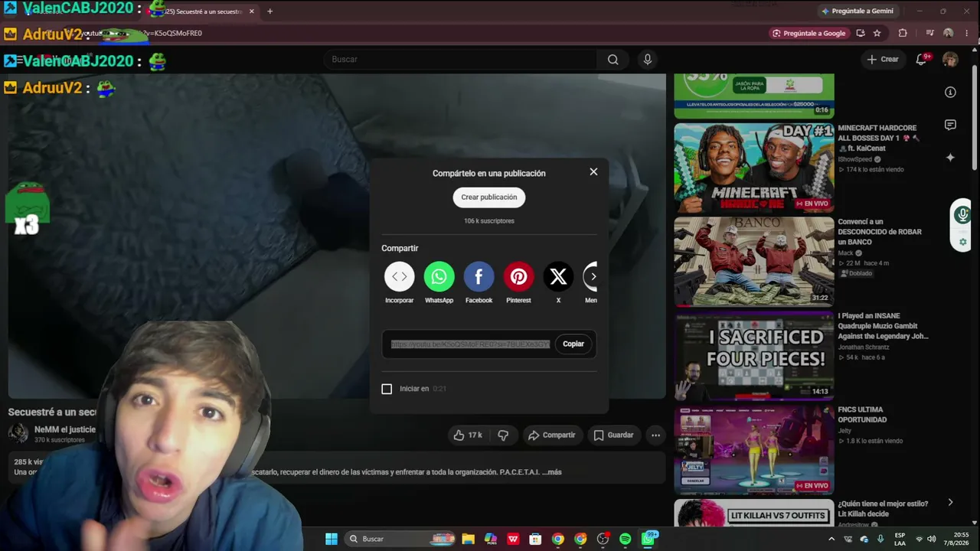980x551 pixels.
Task: Share the video via Facebook icon
Action: tap(479, 276)
